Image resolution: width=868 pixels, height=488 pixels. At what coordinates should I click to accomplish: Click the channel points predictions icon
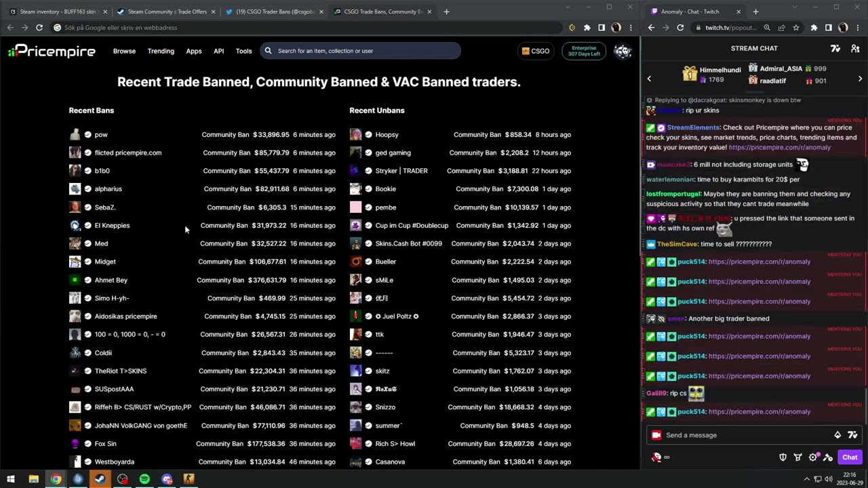(x=797, y=457)
